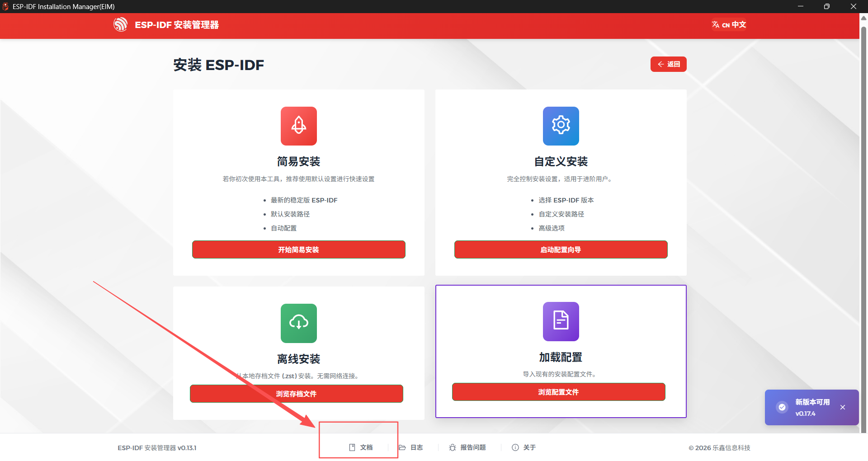Click the bug icon next to 报告问题
Viewport: 868px width, 461px height.
pos(453,447)
